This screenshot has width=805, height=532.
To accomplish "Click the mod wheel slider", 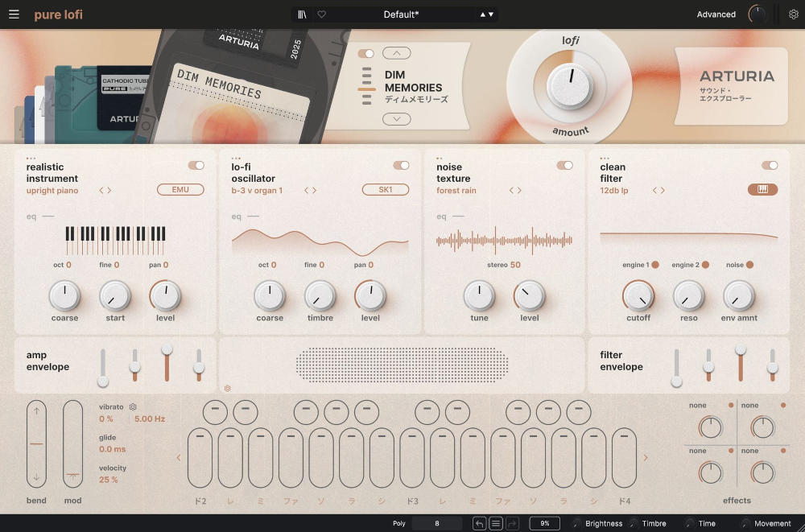I will (73, 443).
